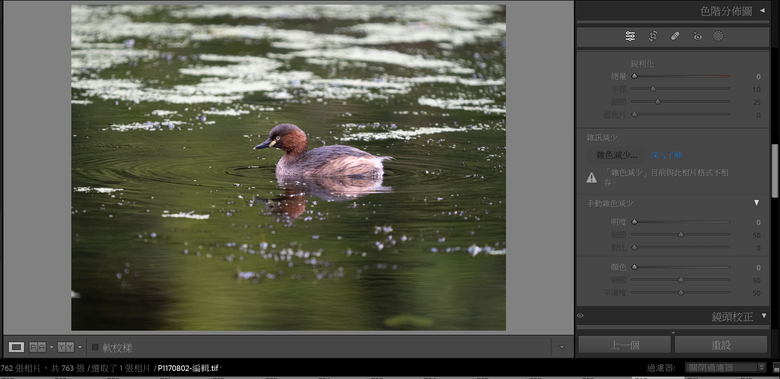Click the sharpening 細節 value 25
Viewport: 780px width, 379px height.
pos(757,102)
